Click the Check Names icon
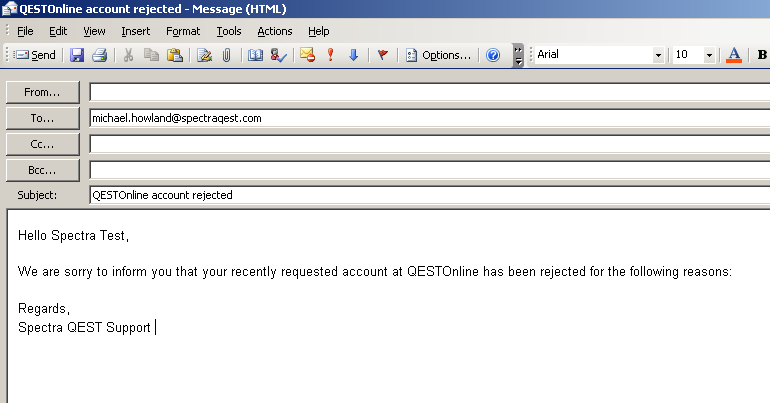The image size is (770, 403). pos(278,55)
